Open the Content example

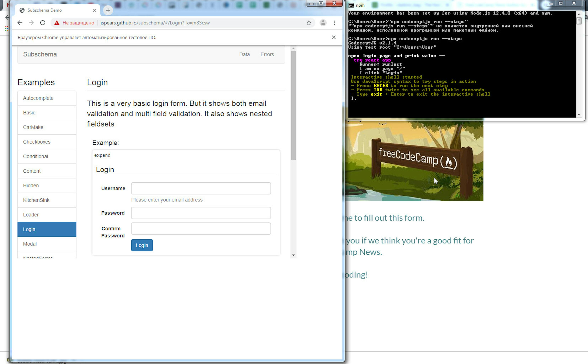pyautogui.click(x=47, y=171)
